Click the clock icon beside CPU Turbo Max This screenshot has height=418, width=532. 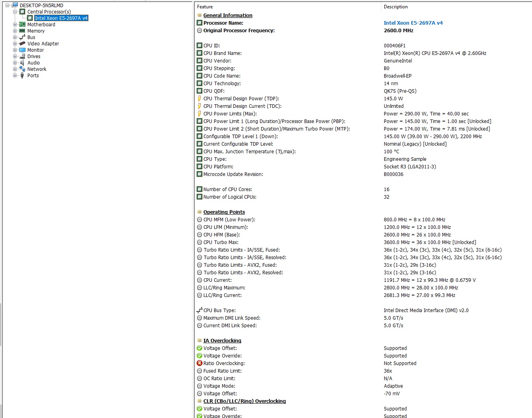tap(199, 242)
